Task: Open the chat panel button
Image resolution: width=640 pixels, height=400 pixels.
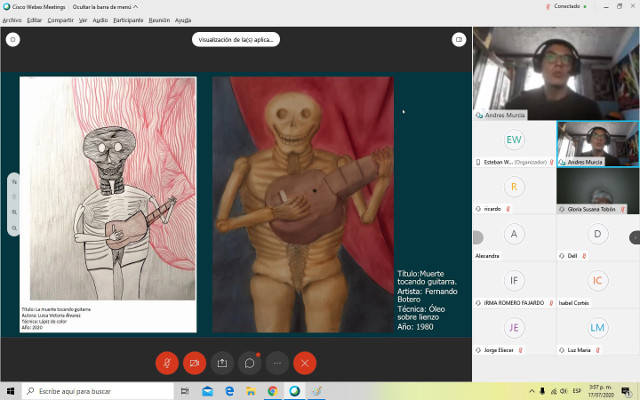Action: (x=249, y=363)
